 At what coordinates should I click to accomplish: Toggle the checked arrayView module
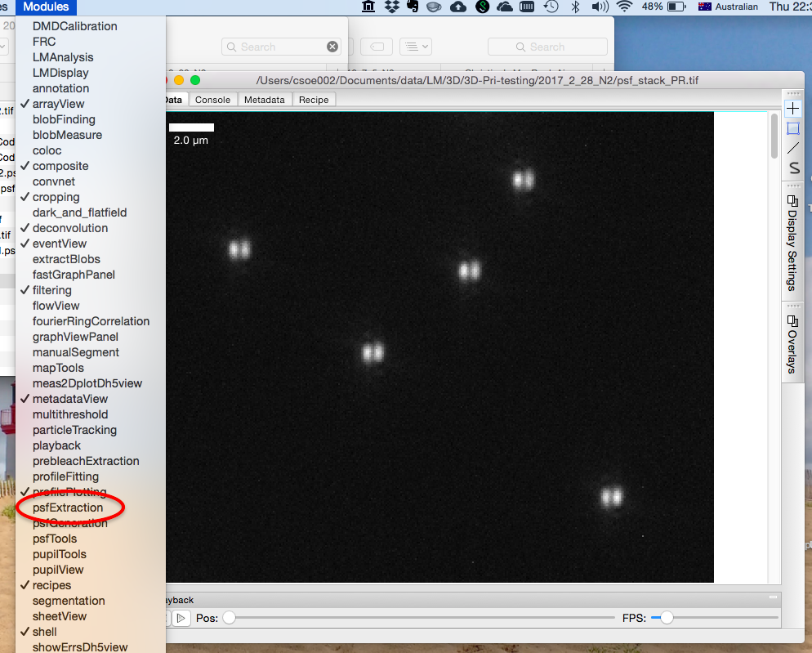(58, 104)
